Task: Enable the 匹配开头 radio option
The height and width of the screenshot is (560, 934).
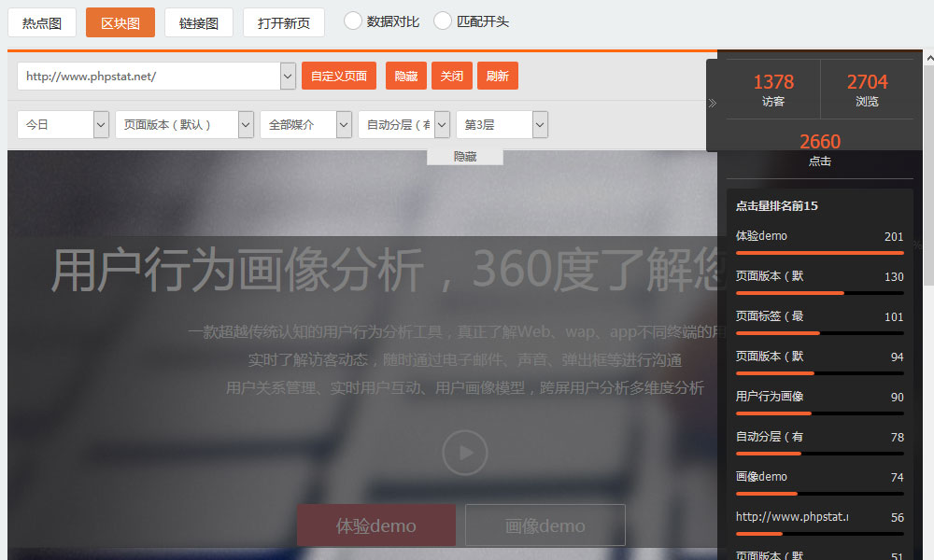Action: coord(443,21)
